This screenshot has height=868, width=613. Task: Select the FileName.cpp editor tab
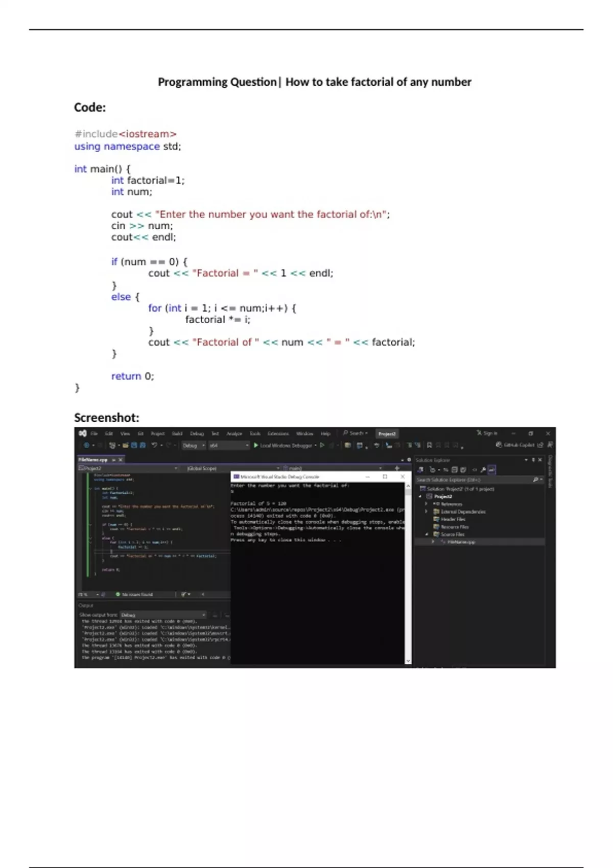[x=93, y=460]
